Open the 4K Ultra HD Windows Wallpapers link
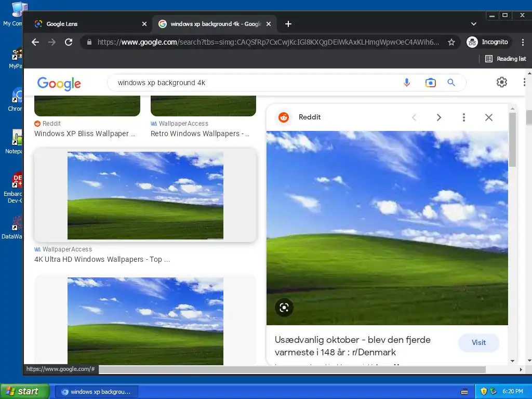The width and height of the screenshot is (532, 399). click(x=102, y=259)
